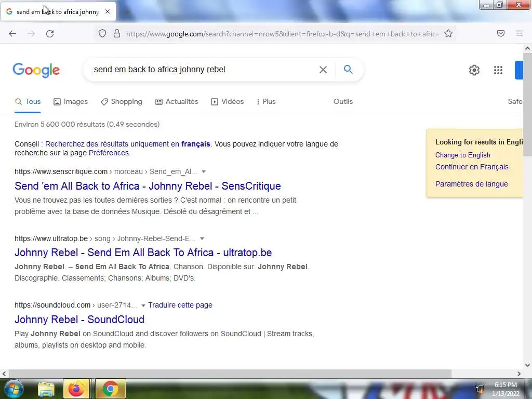Expand options arrow for ultratop.be result
Screen dimensions: 532x399
click(x=202, y=238)
